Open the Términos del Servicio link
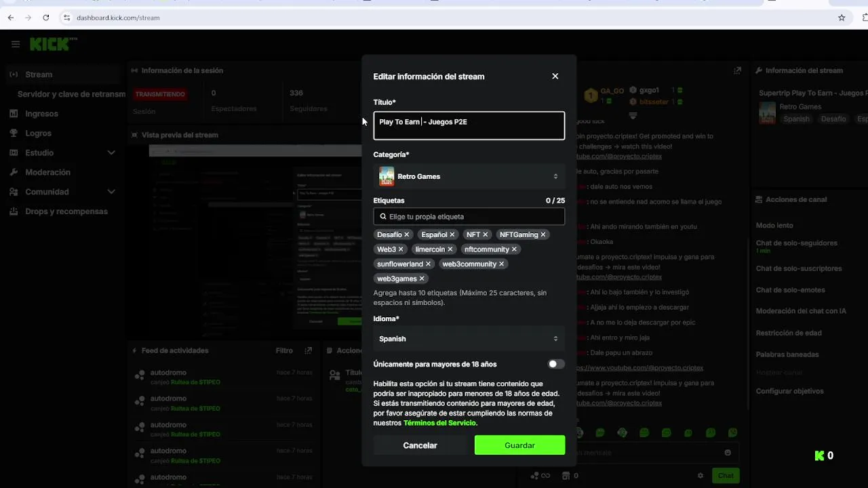 (x=440, y=423)
